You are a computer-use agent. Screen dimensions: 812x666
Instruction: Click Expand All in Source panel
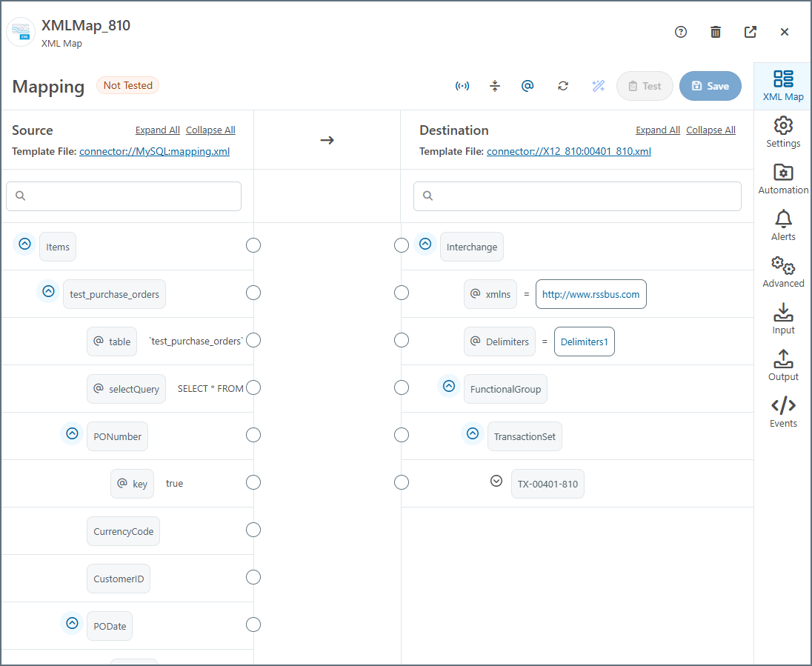(157, 130)
